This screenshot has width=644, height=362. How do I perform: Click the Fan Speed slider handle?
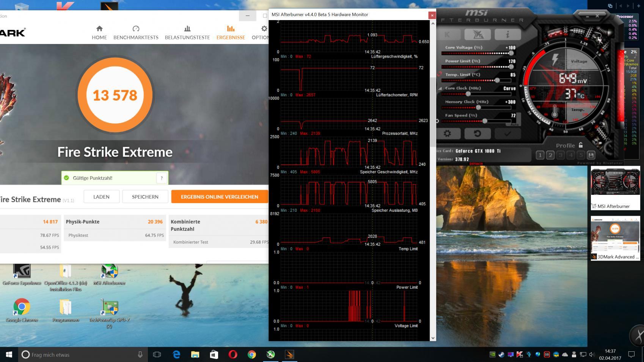click(x=485, y=121)
